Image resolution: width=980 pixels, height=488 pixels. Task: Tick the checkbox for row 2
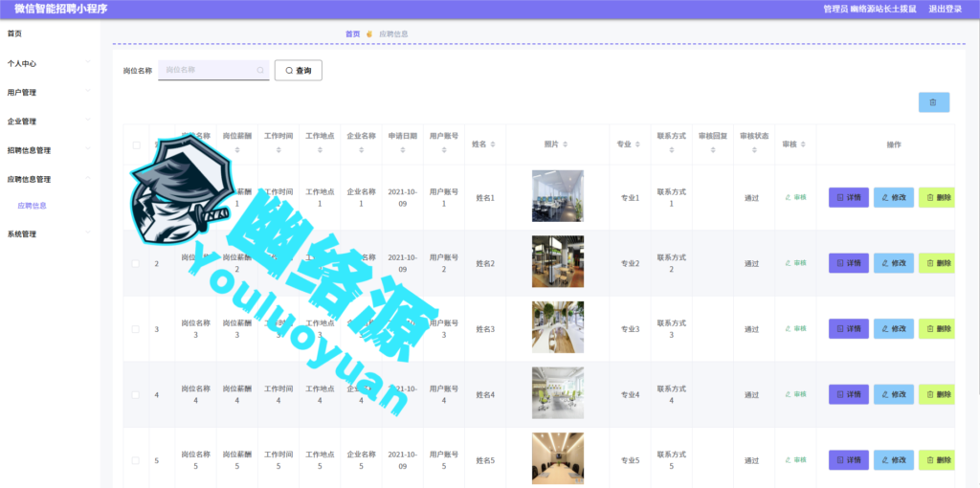[x=136, y=264]
